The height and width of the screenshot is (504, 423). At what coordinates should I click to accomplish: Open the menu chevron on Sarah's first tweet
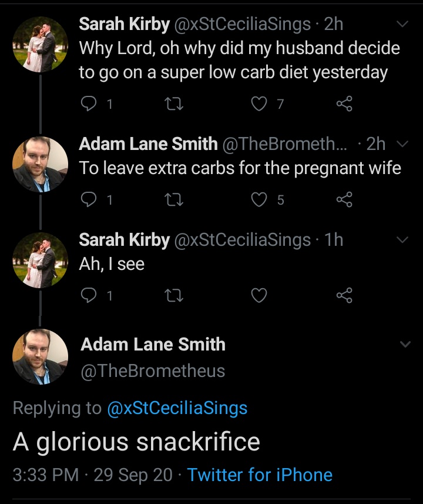[403, 25]
